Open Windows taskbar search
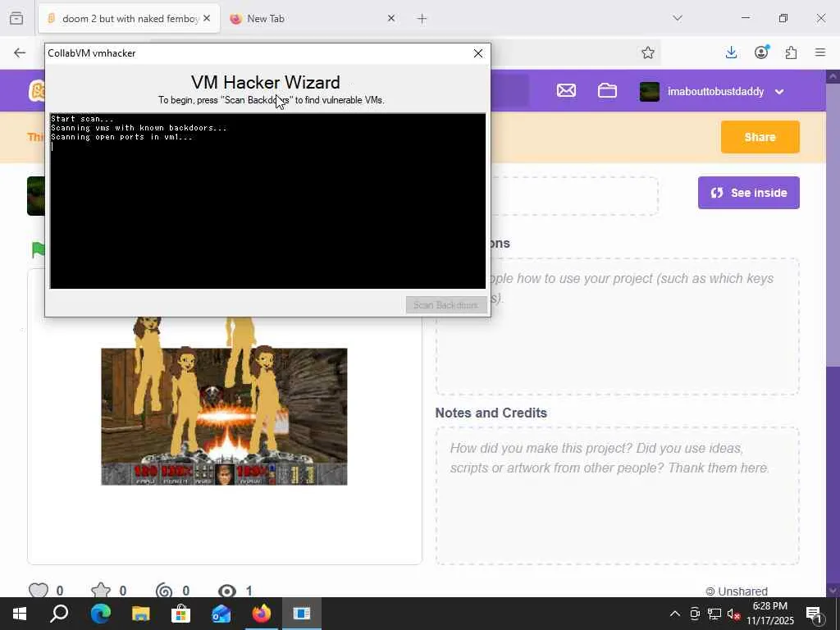840x630 pixels. pyautogui.click(x=59, y=614)
